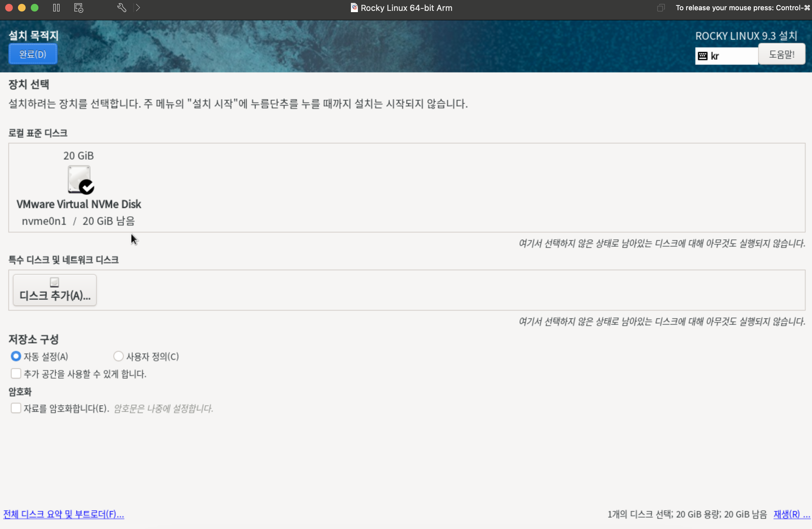
Task: Select 사용자 정의(C) custom radio button
Action: [118, 356]
